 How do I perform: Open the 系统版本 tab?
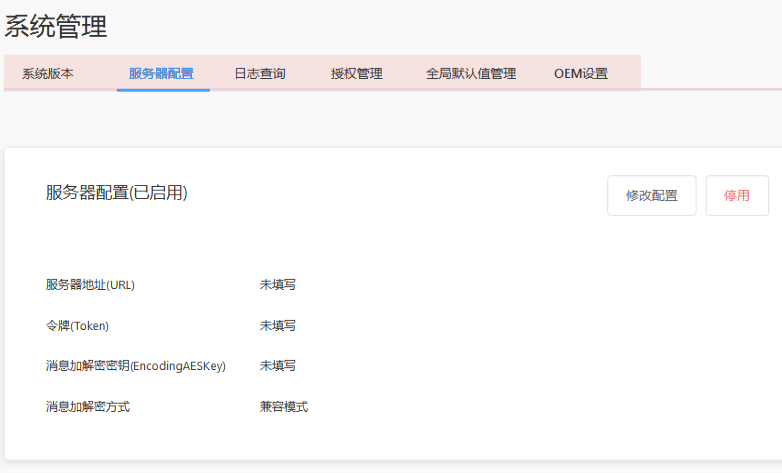[48, 73]
